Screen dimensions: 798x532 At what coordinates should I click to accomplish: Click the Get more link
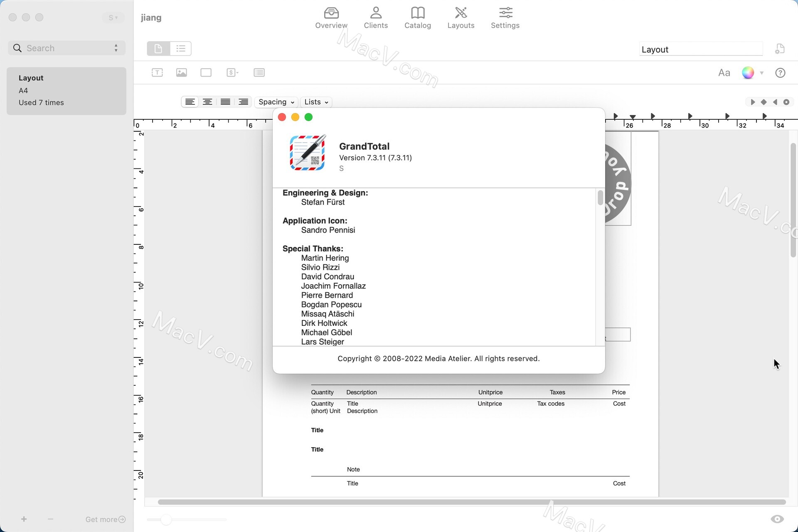[105, 520]
